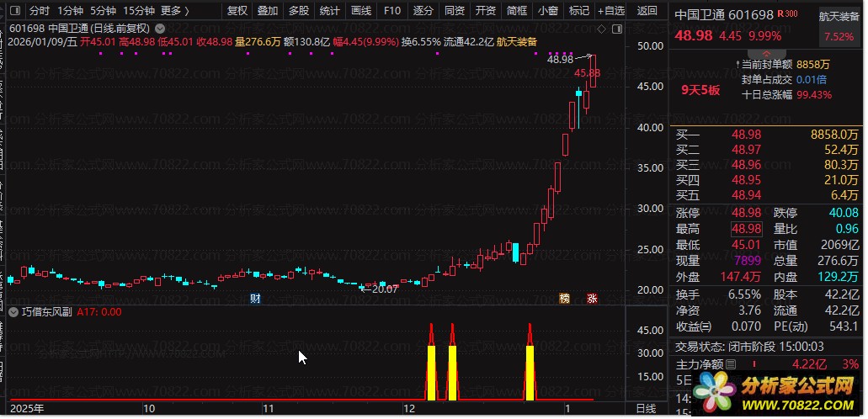This screenshot has width=868, height=419.
Task: Click the 主力净额 4.22亿 value
Action: [809, 364]
